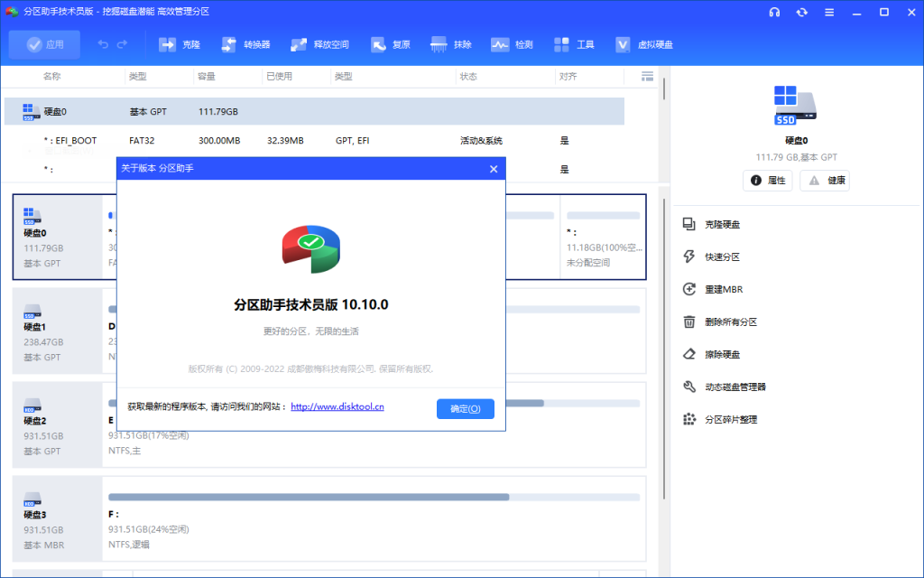Open the Recovery (复原) tool

point(390,44)
